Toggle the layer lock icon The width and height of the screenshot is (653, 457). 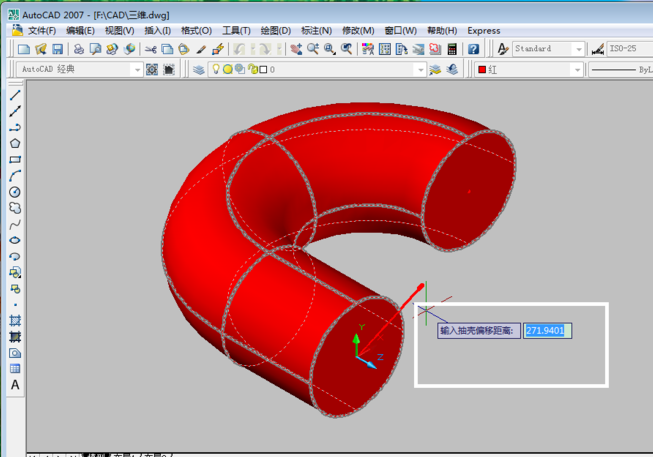pyautogui.click(x=251, y=70)
